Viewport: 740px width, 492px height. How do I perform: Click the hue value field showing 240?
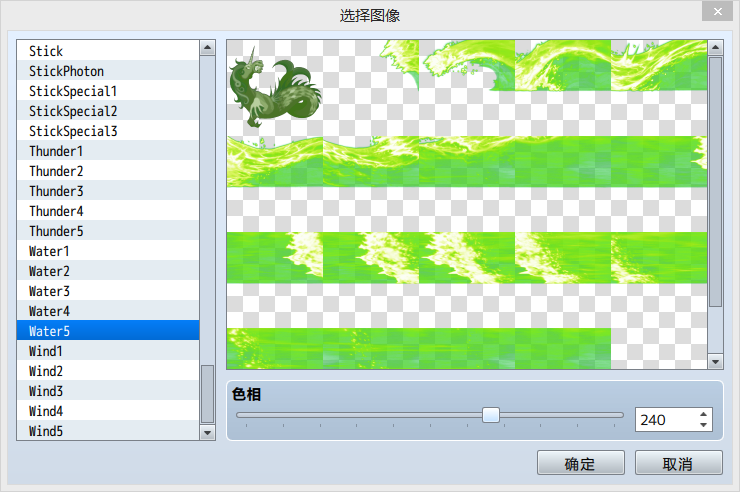(665, 420)
